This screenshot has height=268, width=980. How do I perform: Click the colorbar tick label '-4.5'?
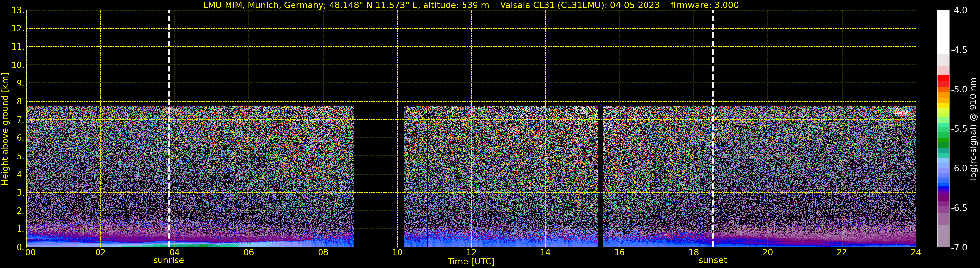point(959,50)
